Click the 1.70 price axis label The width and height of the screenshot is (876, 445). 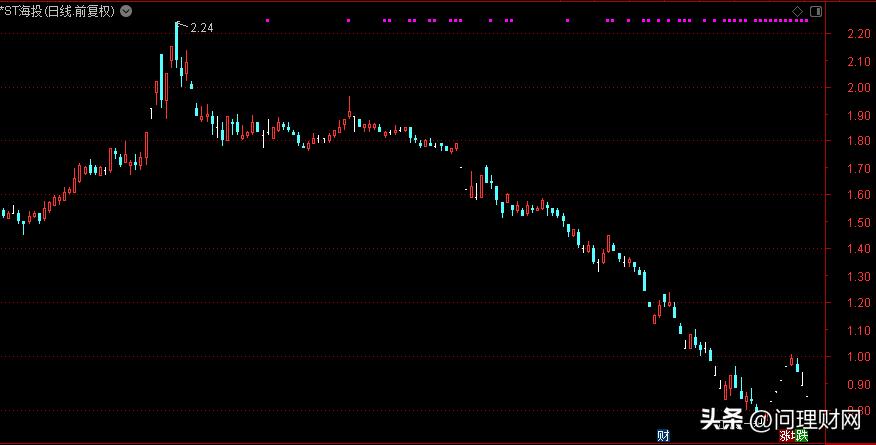pos(859,168)
